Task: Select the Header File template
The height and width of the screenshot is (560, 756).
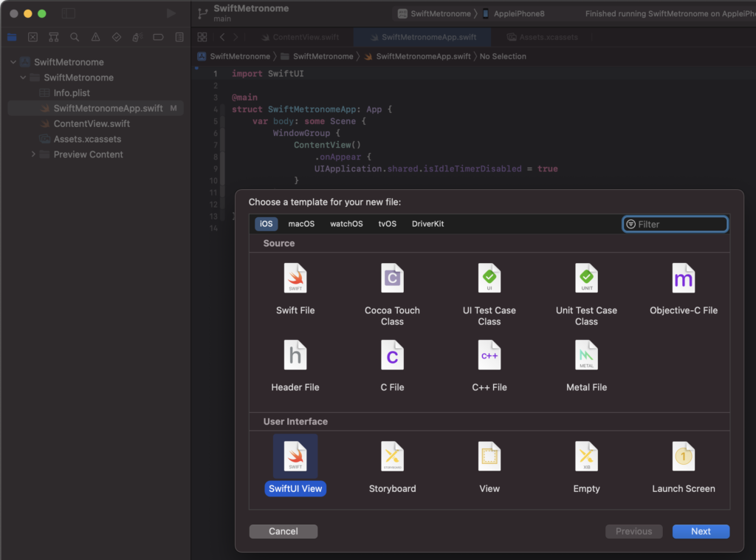Action: (x=295, y=366)
